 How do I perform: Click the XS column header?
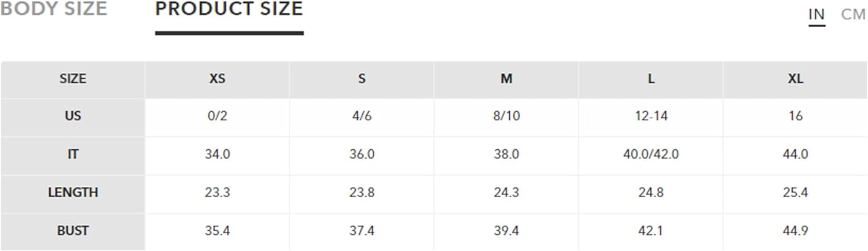(217, 79)
